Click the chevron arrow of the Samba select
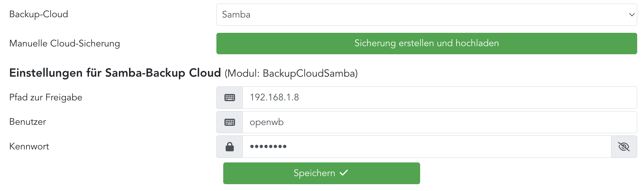The image size is (644, 191). 632,15
